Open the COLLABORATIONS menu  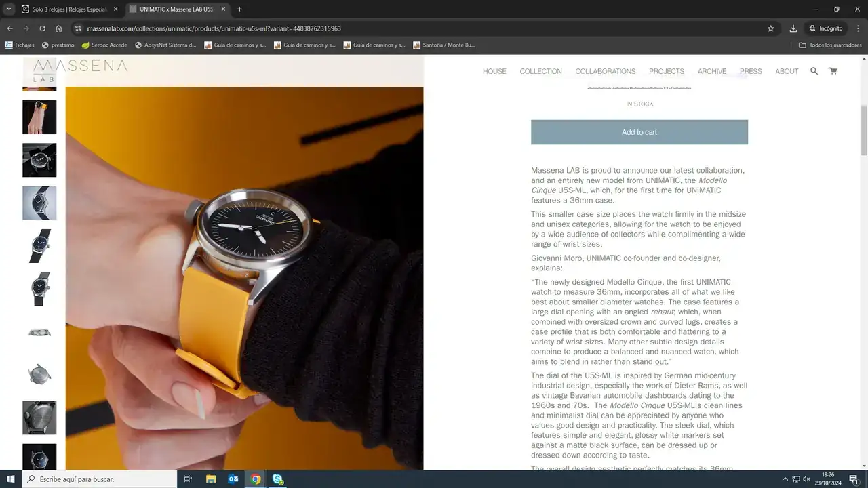click(605, 71)
